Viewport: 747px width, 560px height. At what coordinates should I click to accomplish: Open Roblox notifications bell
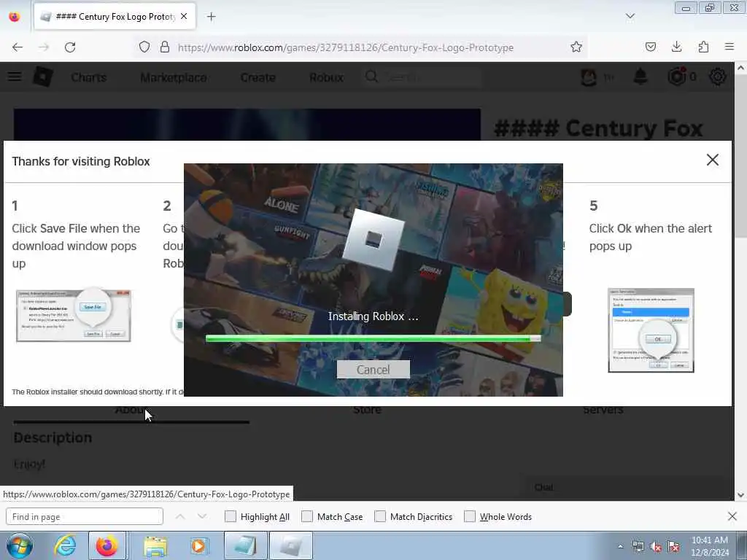point(640,77)
